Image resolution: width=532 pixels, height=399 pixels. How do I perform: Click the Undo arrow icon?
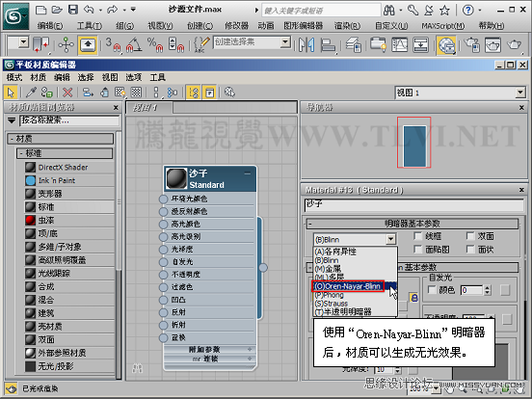tap(89, 10)
